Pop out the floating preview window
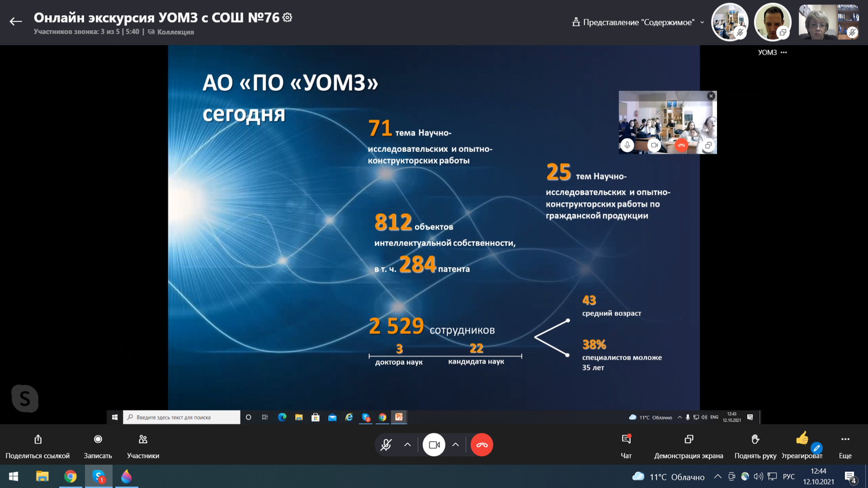 (x=708, y=145)
